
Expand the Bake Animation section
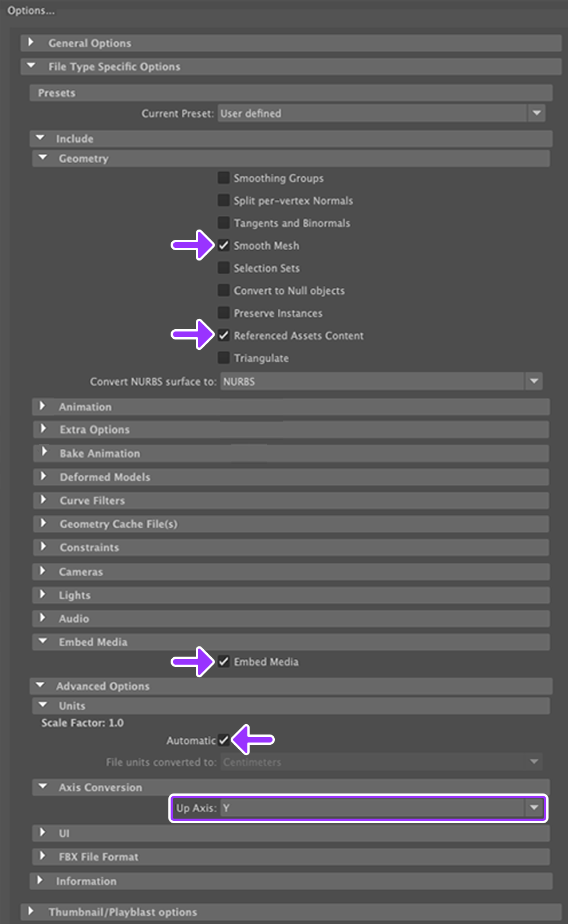[291, 453]
